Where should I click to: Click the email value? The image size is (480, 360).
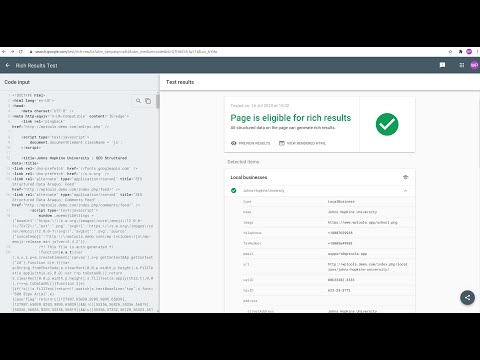[347, 254]
